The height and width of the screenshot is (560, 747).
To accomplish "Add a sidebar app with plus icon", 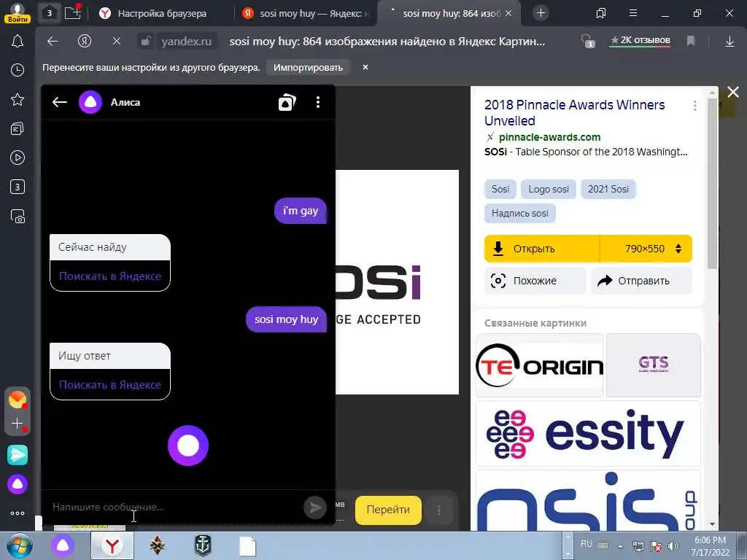I will tap(18, 424).
